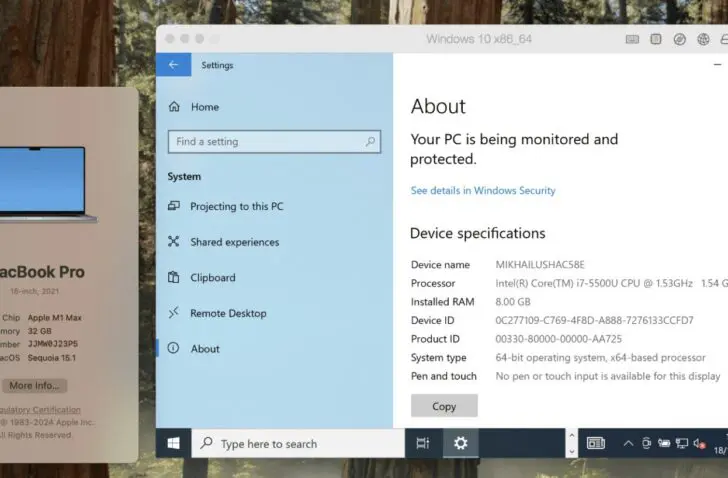Click the Projecting to this PC icon
Viewport: 728px width, 478px height.
(174, 206)
